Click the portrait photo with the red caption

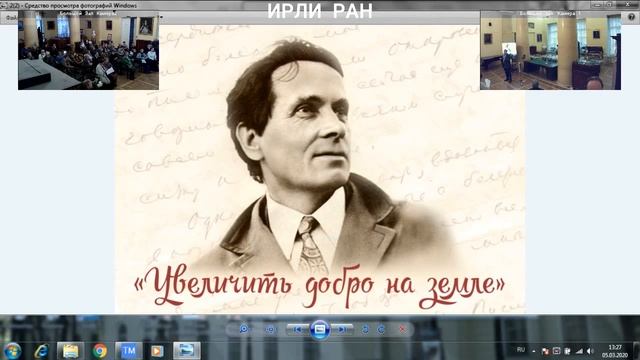[320, 169]
